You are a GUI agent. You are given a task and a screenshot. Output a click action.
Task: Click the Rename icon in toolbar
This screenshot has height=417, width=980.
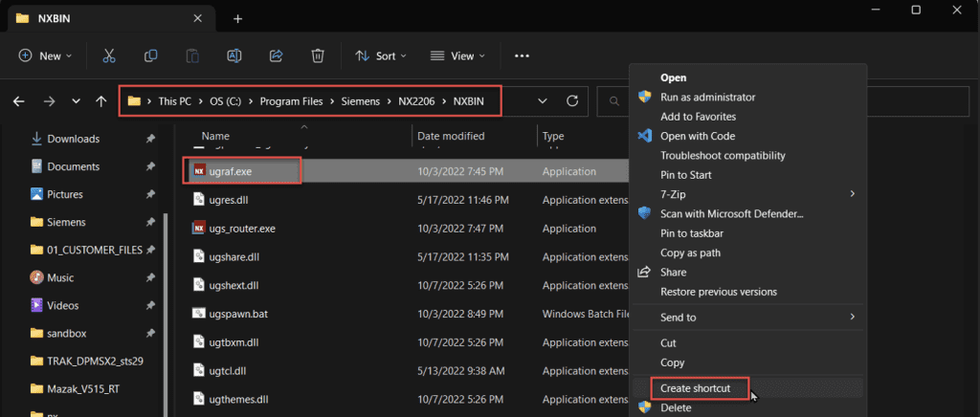tap(234, 55)
